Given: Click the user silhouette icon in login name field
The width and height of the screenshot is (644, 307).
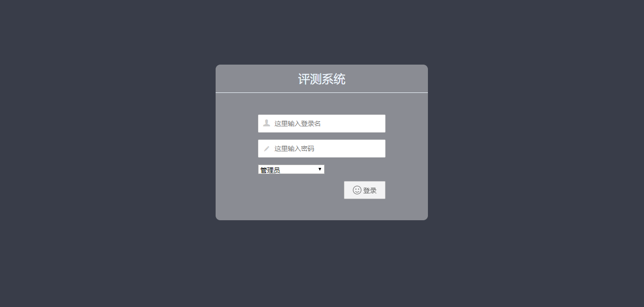Looking at the screenshot, I should 267,123.
